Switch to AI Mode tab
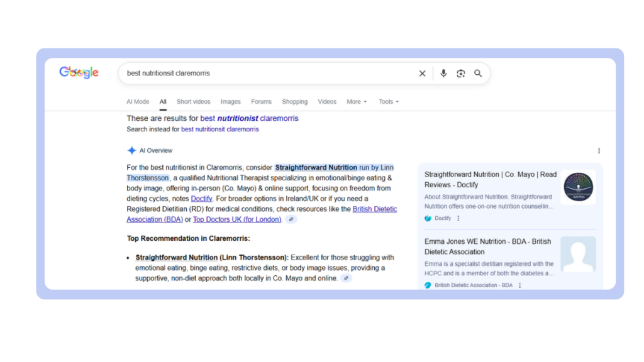Image resolution: width=644 pixels, height=362 pixels. tap(138, 102)
